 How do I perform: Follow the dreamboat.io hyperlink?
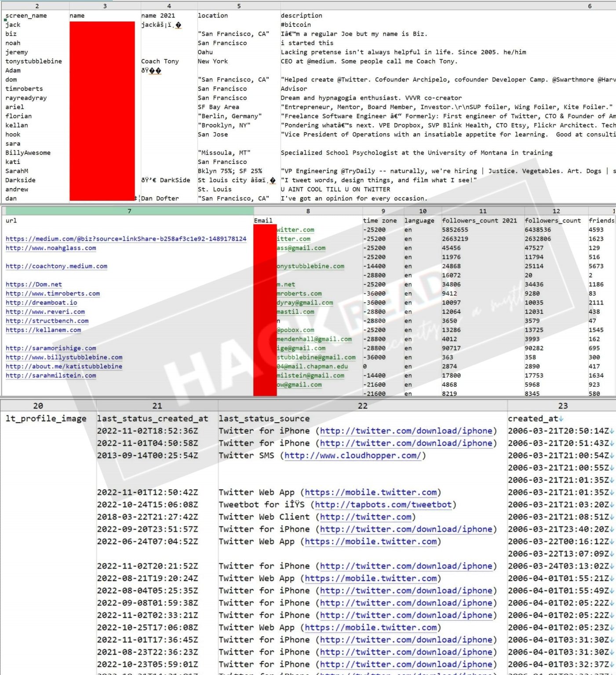pos(41,303)
